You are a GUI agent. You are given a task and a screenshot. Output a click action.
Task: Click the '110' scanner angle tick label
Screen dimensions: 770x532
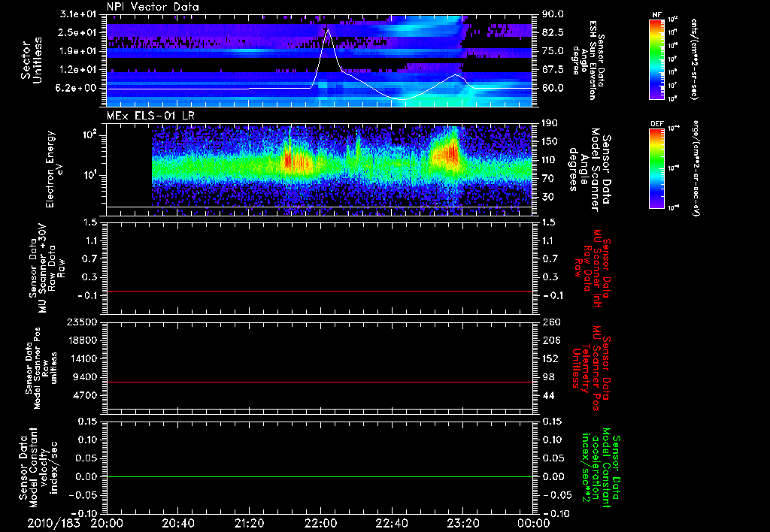[550, 160]
